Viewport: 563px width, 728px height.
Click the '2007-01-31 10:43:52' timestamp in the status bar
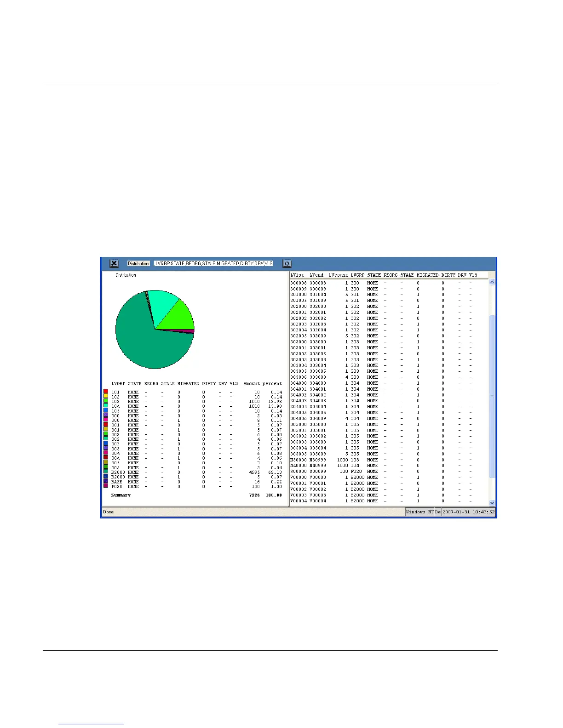pyautogui.click(x=469, y=512)
